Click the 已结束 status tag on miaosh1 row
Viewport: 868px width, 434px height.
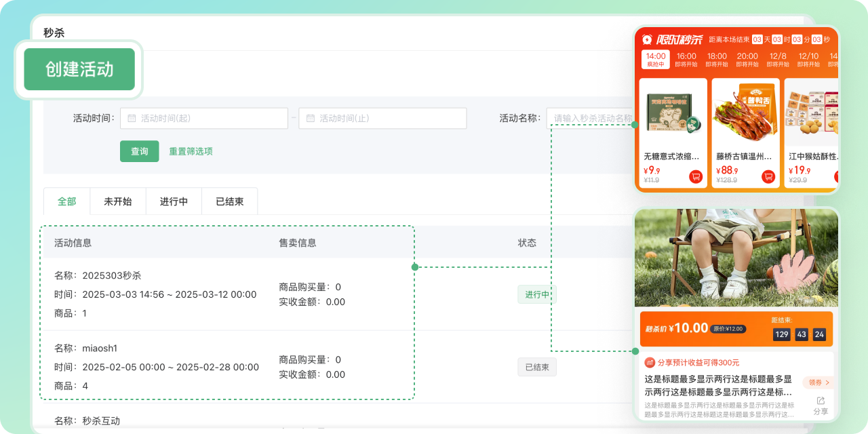point(537,367)
